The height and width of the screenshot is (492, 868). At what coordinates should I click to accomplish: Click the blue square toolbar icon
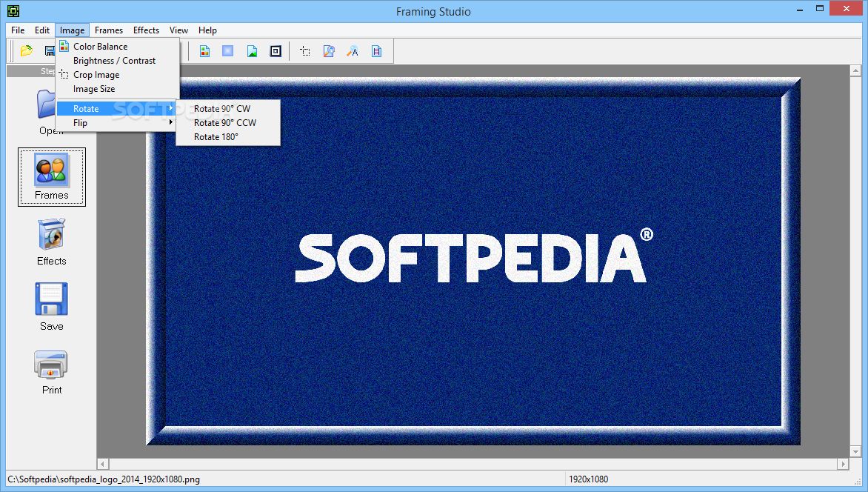228,51
